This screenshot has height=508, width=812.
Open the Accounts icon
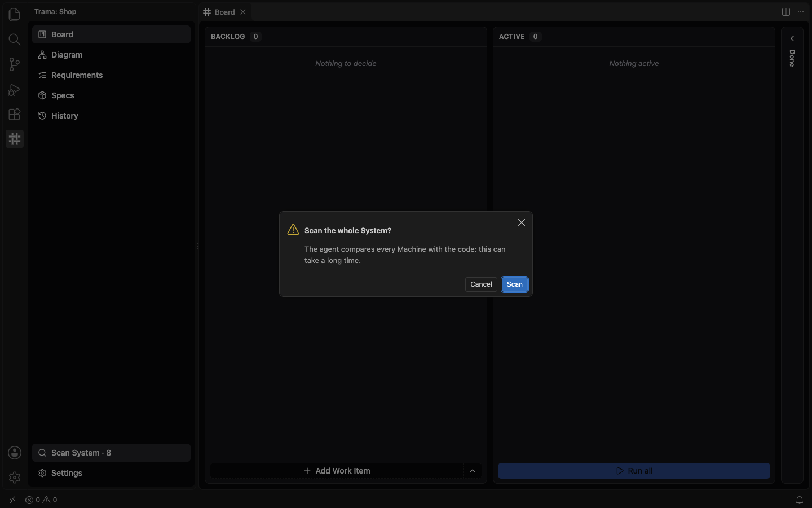[15, 453]
